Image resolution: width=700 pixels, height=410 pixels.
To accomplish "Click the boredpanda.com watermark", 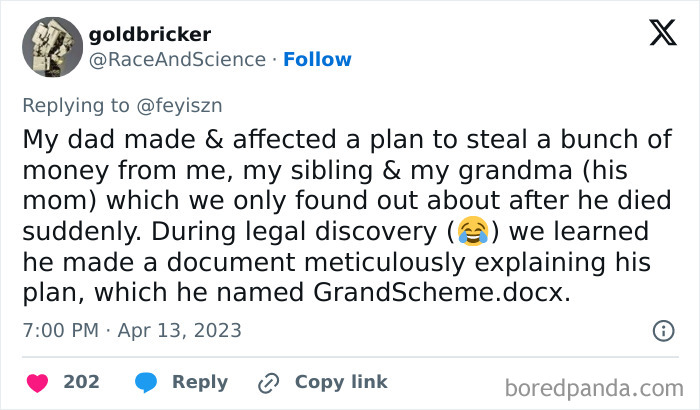I will pos(599,386).
